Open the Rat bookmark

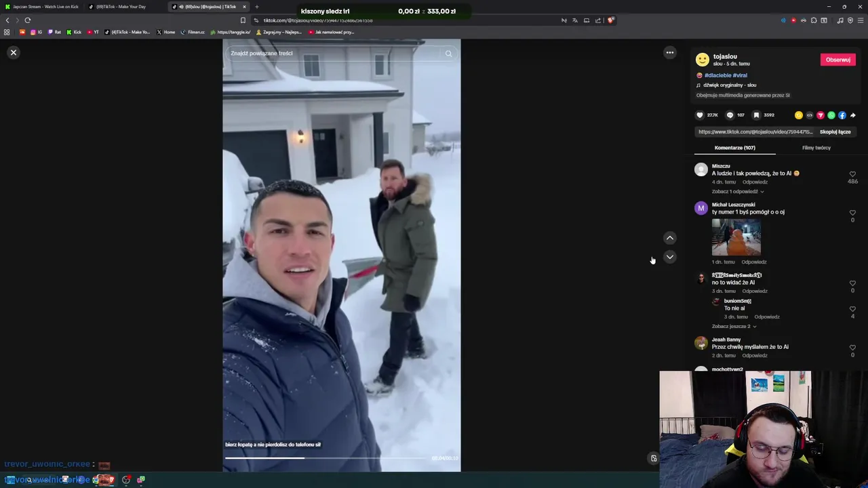point(54,32)
